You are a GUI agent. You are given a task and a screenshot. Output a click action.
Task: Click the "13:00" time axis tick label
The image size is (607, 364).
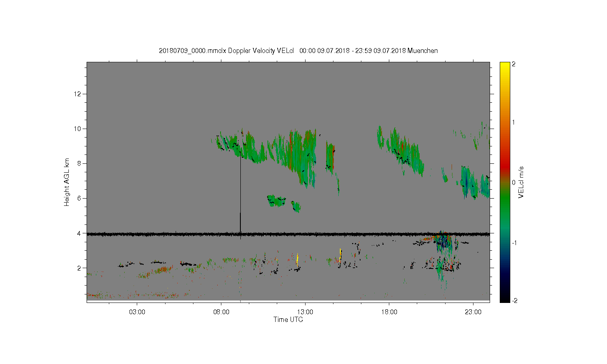point(305,312)
